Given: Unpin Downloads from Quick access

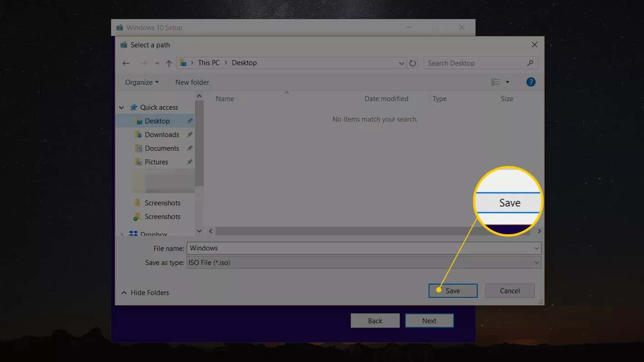Looking at the screenshot, I should 189,134.
